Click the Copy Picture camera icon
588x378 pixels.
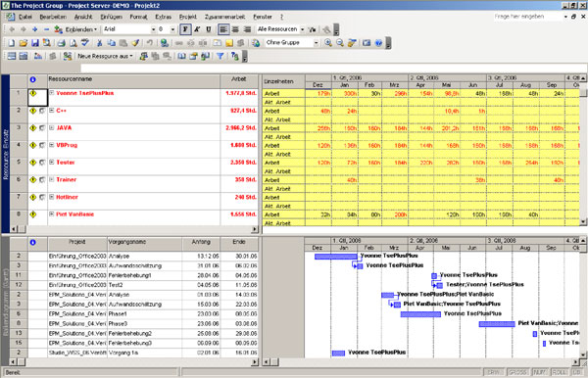[x=367, y=43]
